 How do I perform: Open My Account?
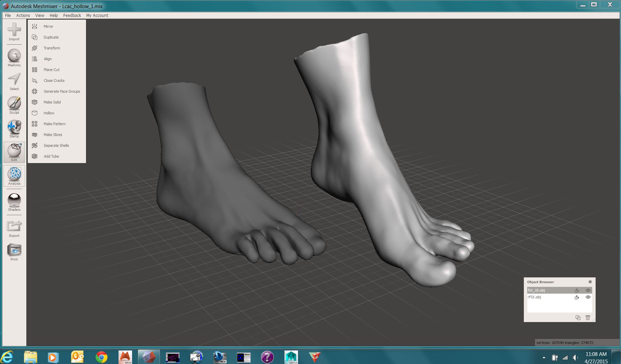(97, 15)
